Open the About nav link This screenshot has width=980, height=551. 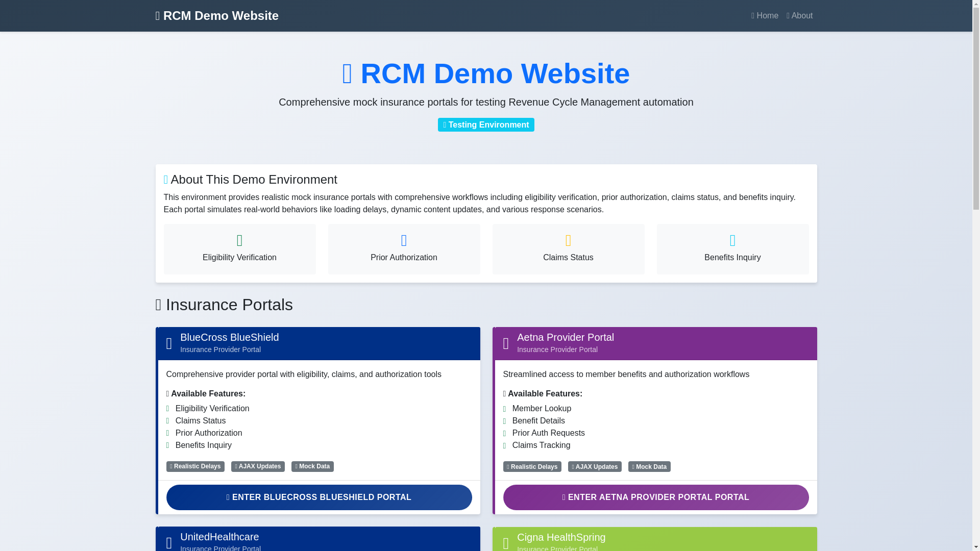tap(799, 16)
